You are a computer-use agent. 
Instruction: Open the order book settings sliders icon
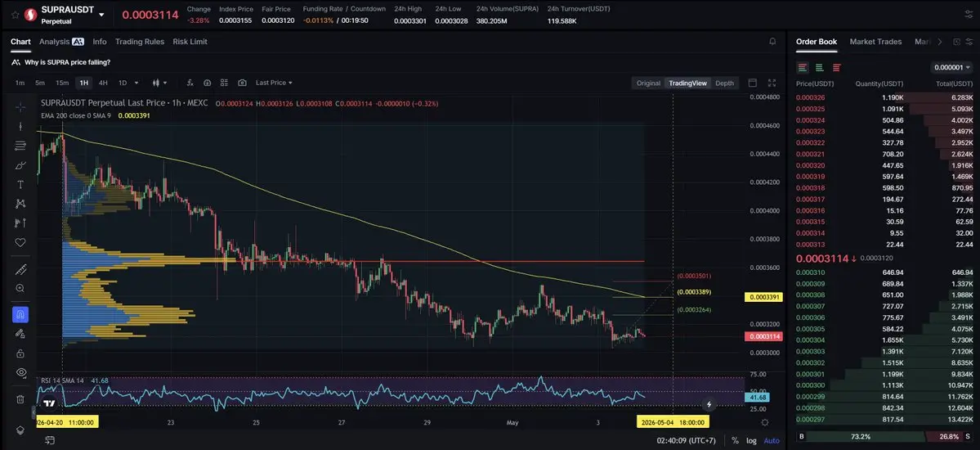[971, 41]
